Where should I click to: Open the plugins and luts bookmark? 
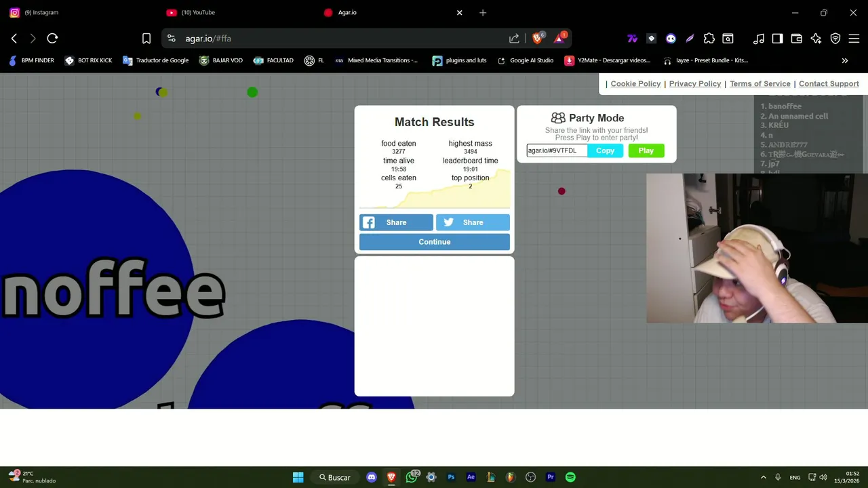pyautogui.click(x=459, y=60)
